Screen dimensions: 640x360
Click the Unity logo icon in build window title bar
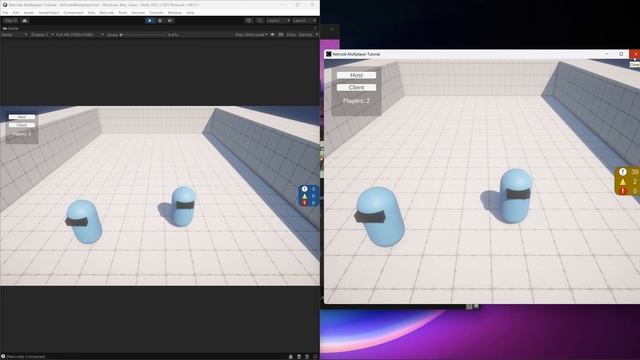tap(329, 54)
